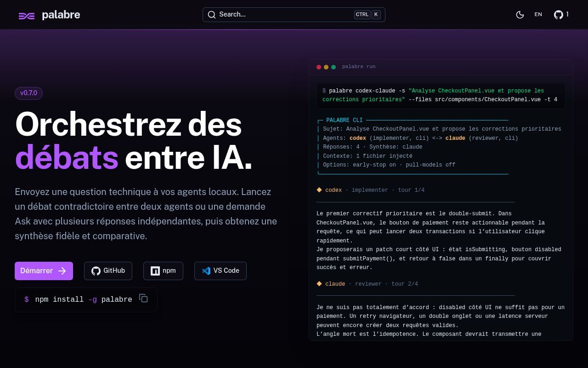Copy the npm install command
The width and height of the screenshot is (588, 368).
pyautogui.click(x=143, y=298)
